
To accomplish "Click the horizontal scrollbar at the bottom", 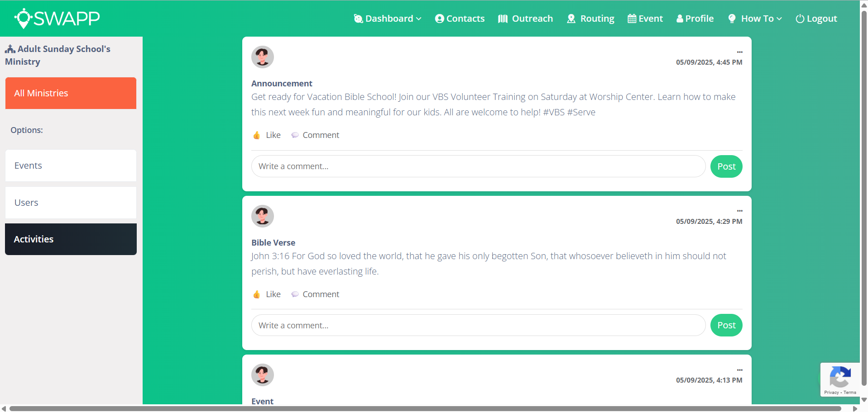I will 425,408.
